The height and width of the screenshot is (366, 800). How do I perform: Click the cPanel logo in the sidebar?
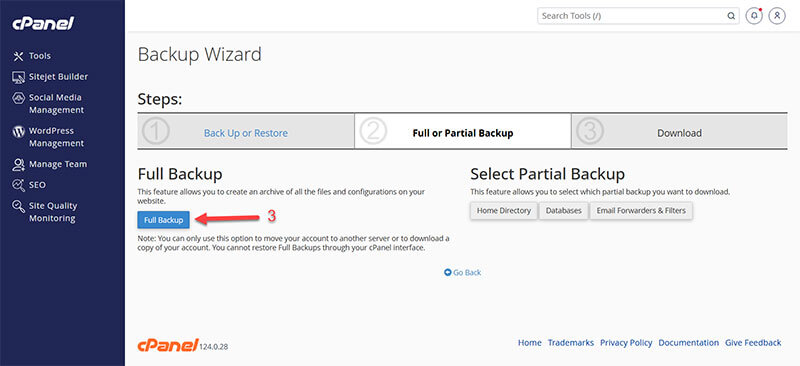point(43,23)
